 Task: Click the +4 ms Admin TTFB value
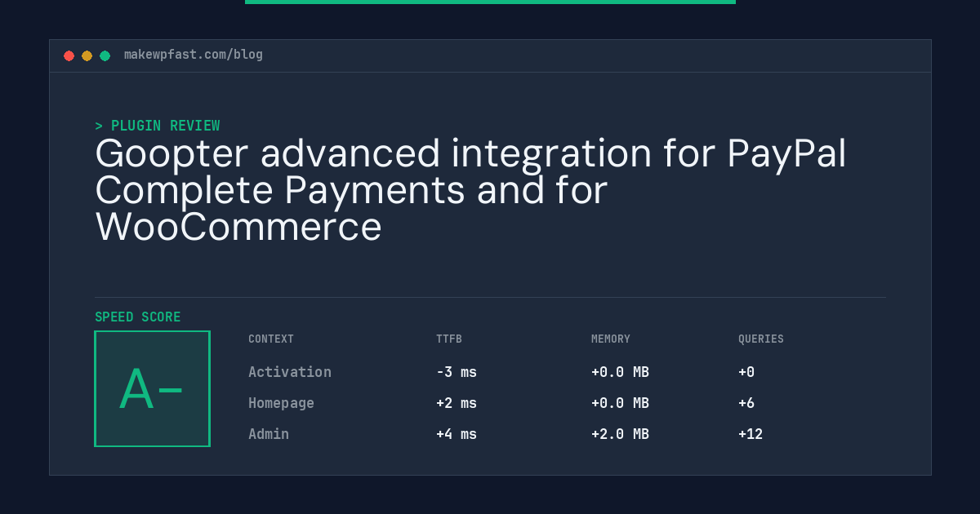coord(457,434)
